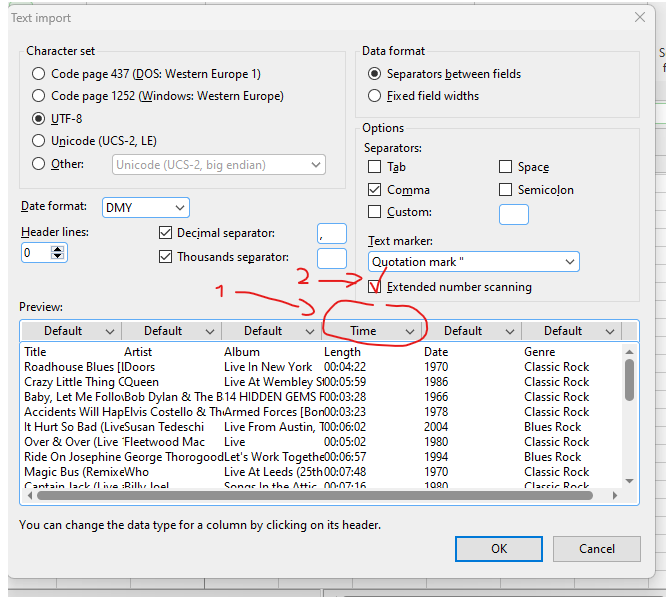
Task: Click OK to confirm import
Action: coord(498,548)
